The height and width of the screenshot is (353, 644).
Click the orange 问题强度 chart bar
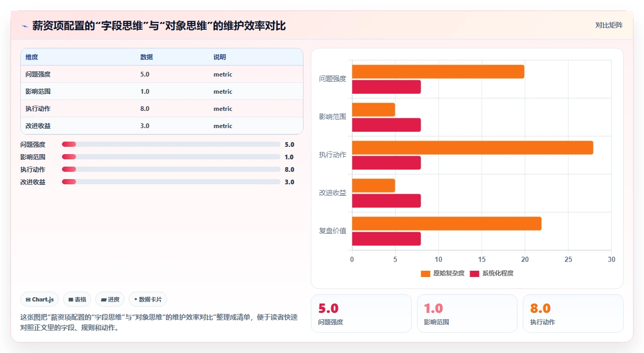coord(438,72)
